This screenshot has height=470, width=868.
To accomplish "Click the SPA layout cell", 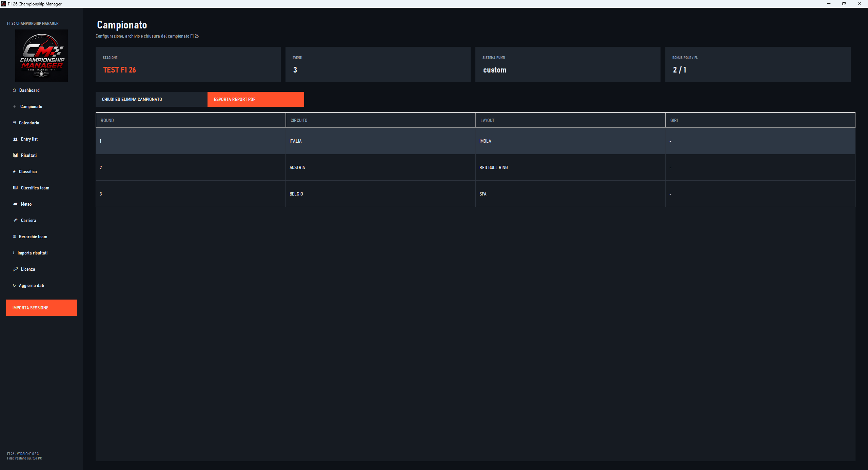I will click(570, 194).
